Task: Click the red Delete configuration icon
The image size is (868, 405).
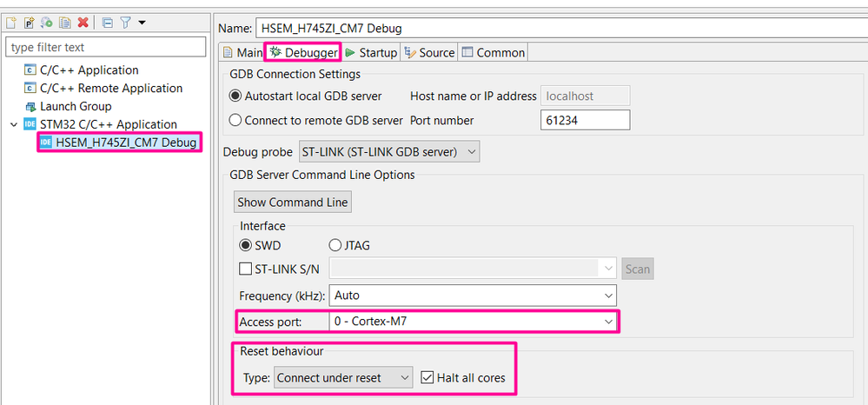Action: 83,23
